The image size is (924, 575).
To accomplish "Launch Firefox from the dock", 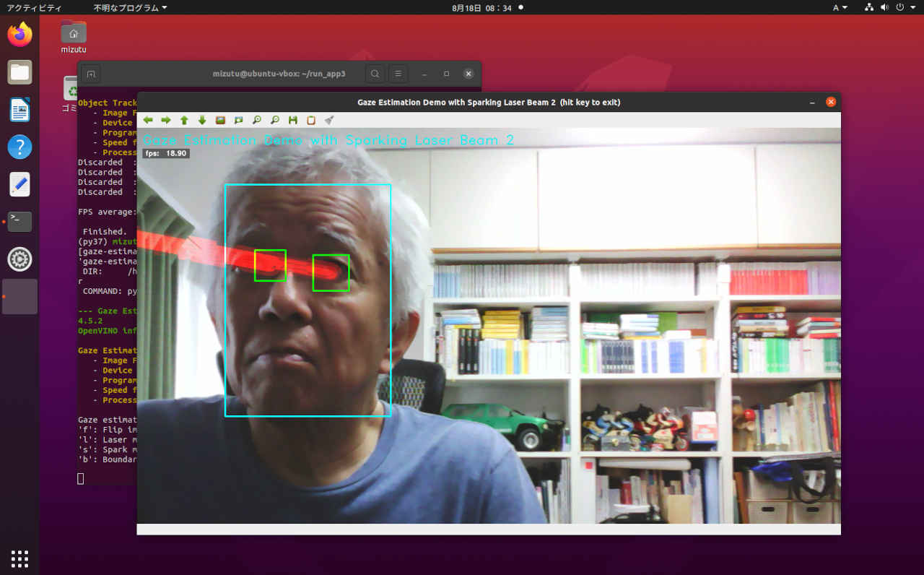I will point(19,35).
